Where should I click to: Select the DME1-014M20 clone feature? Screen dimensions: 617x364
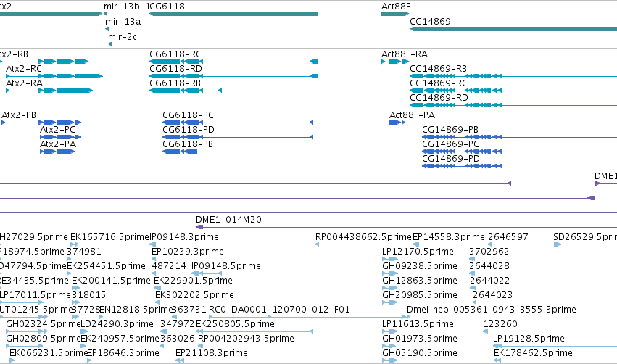406,227
